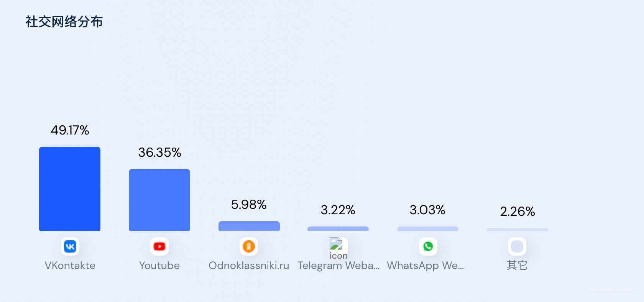Screen dimensions: 644x302
Task: Click the Odnoklassniki.ru label
Action: click(249, 266)
